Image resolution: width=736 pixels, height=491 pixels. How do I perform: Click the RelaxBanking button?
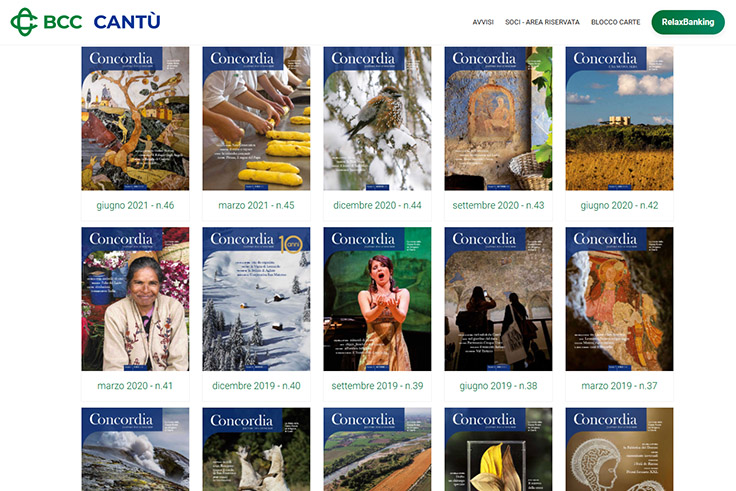(688, 22)
